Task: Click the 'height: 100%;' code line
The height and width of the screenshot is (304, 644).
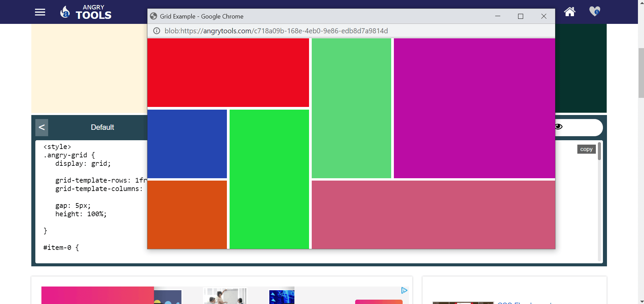Action: click(81, 214)
